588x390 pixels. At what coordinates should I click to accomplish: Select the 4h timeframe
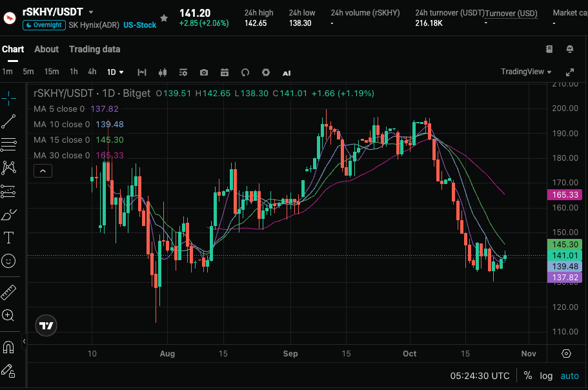[92, 72]
